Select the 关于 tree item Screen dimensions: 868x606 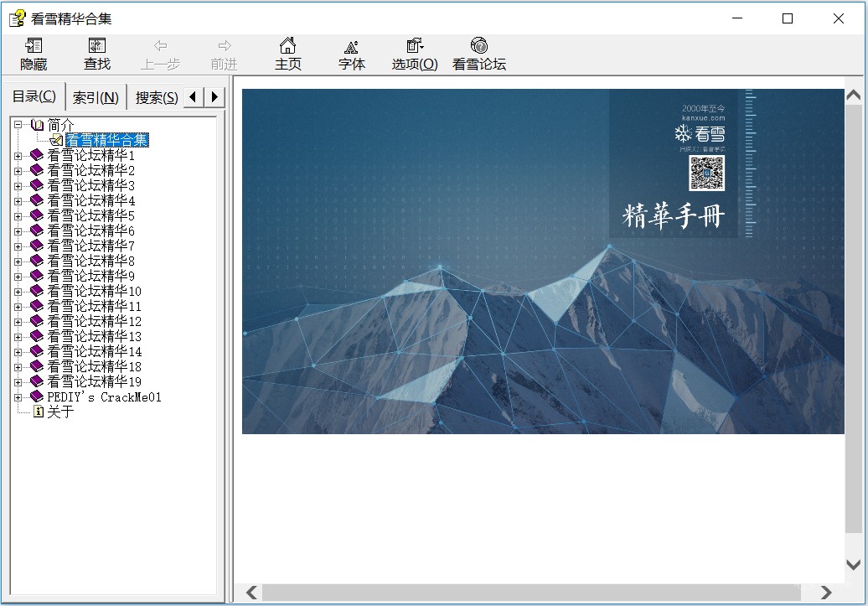[60, 412]
